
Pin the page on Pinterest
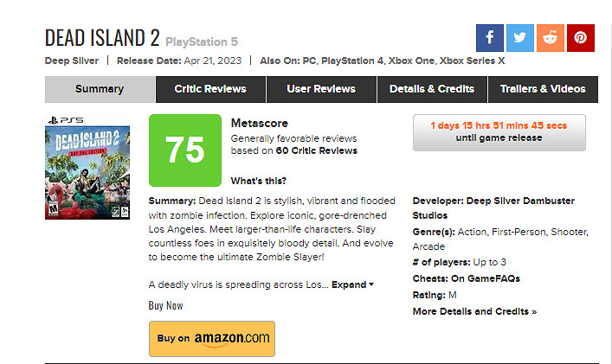[580, 38]
